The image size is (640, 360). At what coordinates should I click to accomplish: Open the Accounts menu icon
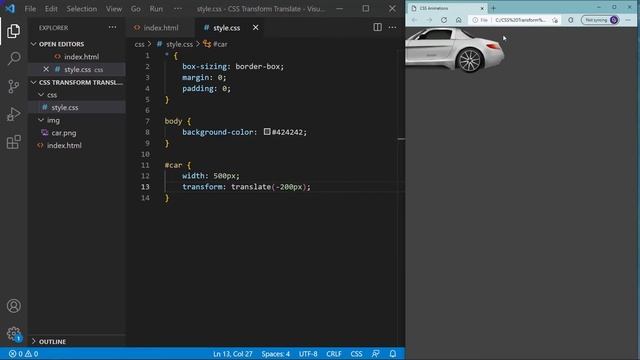(13, 306)
